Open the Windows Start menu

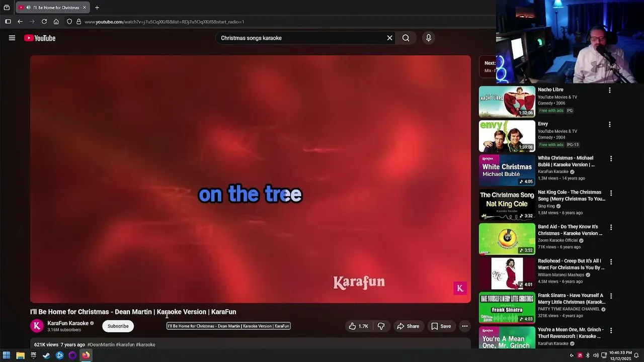coord(7,355)
